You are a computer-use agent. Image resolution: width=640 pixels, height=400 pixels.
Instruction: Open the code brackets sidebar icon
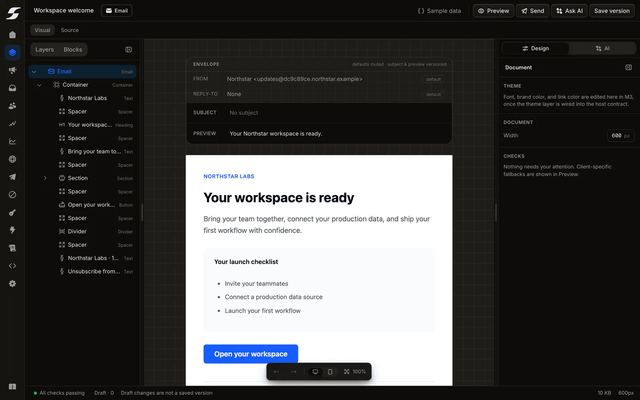click(x=13, y=266)
